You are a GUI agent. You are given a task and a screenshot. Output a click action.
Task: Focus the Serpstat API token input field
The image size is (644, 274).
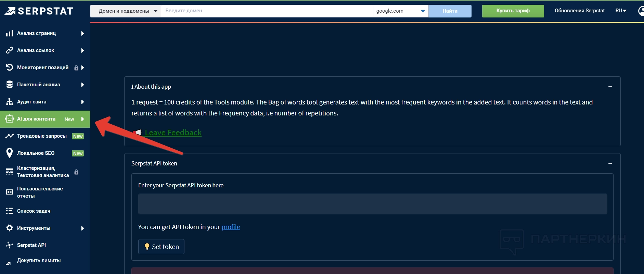click(x=373, y=204)
